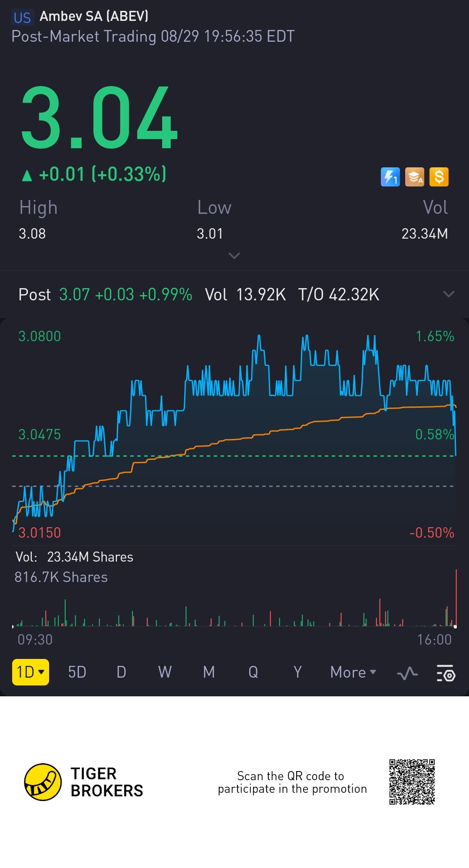469x868 pixels.
Task: Select the Y yearly timeframe
Action: point(297,672)
